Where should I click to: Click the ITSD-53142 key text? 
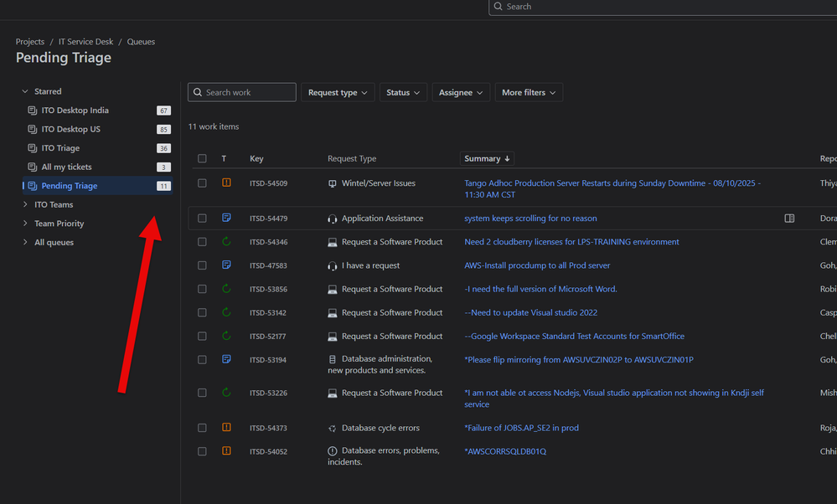[x=268, y=312]
